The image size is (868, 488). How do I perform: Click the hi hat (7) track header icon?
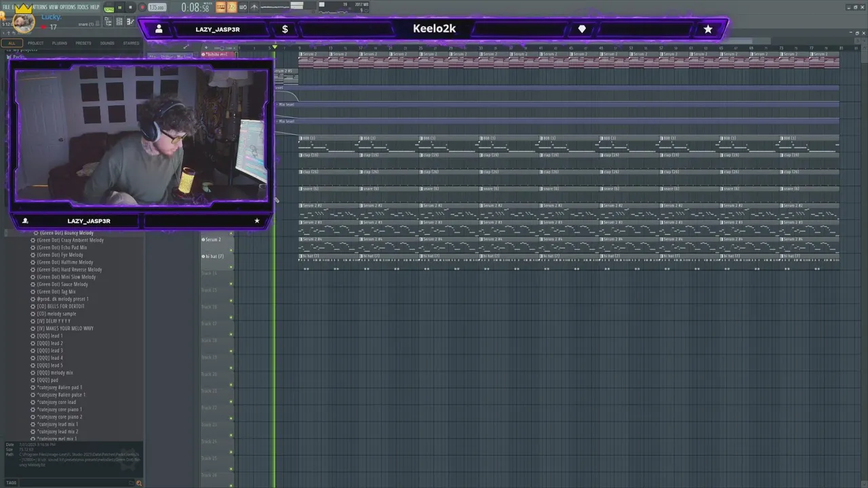[203, 256]
